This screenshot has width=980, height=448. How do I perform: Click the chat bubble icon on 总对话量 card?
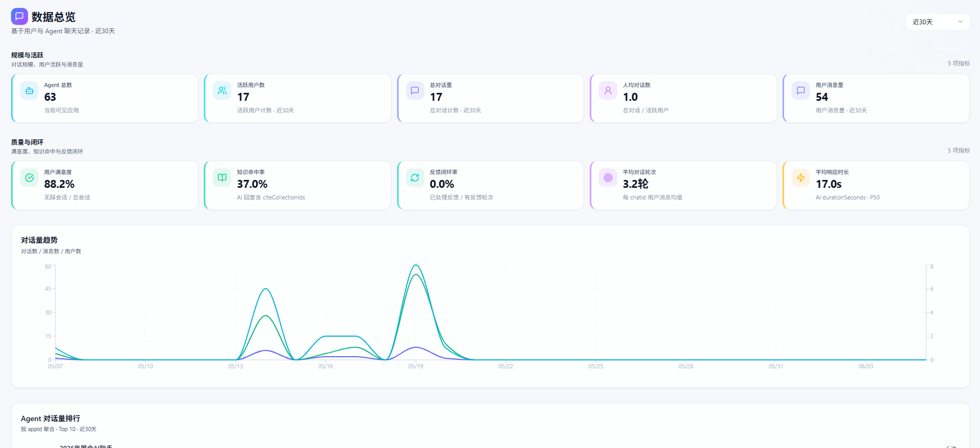click(415, 91)
